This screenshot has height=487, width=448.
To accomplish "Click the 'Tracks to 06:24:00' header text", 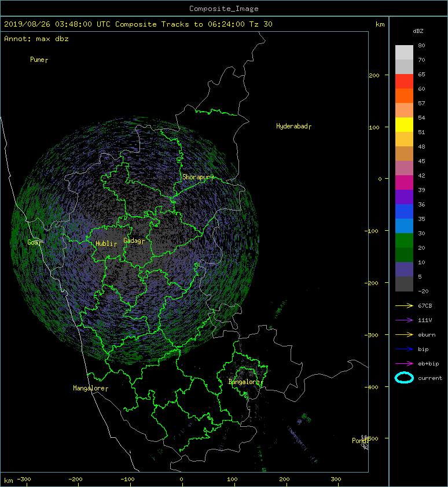I will tap(203, 24).
